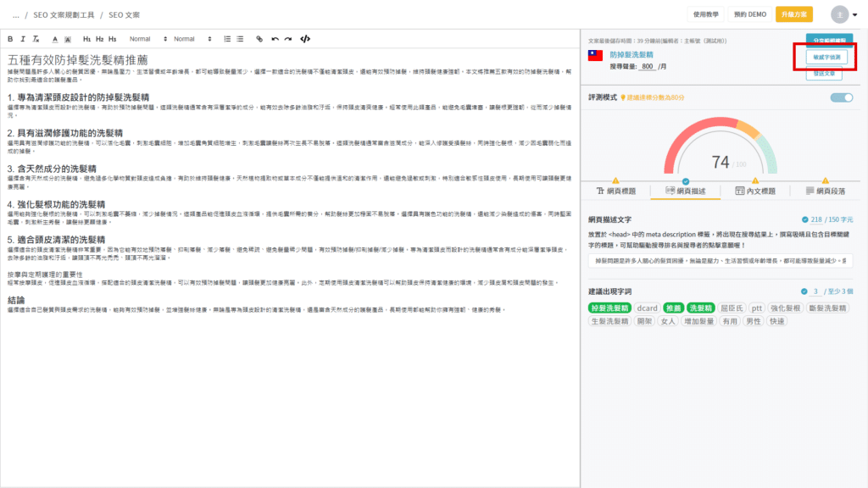Open the second Normal dropdown

coord(192,39)
